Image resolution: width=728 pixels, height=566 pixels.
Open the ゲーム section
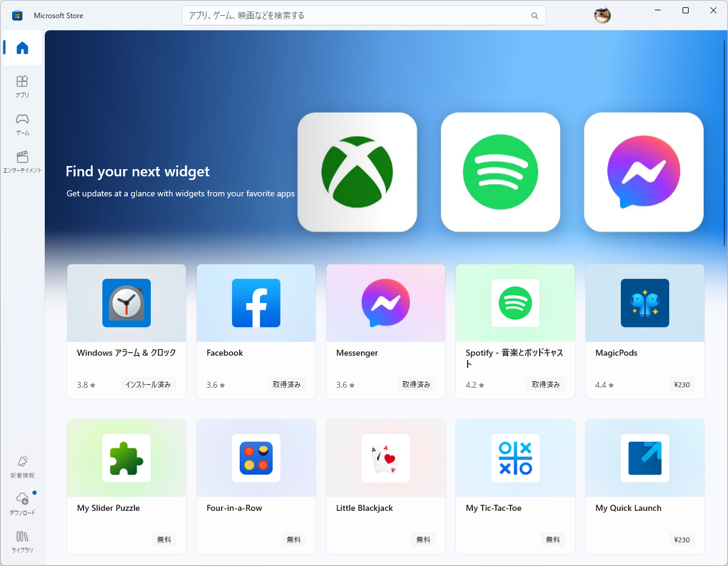22,123
